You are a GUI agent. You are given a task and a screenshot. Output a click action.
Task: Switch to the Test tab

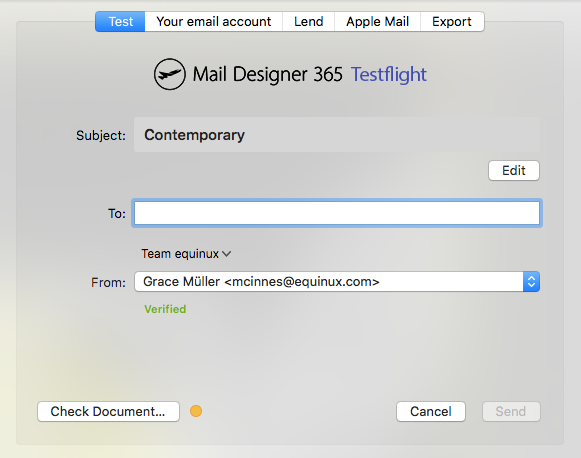tap(120, 21)
